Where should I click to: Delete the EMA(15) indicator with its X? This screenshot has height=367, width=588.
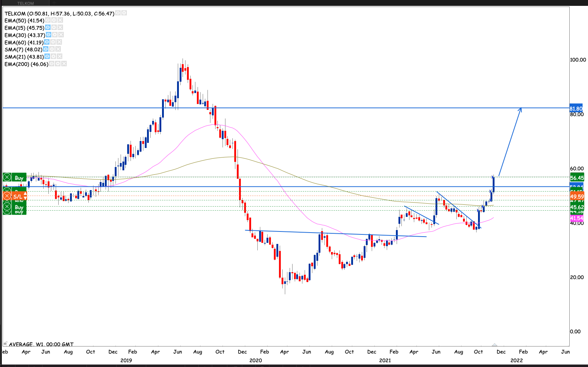point(60,27)
